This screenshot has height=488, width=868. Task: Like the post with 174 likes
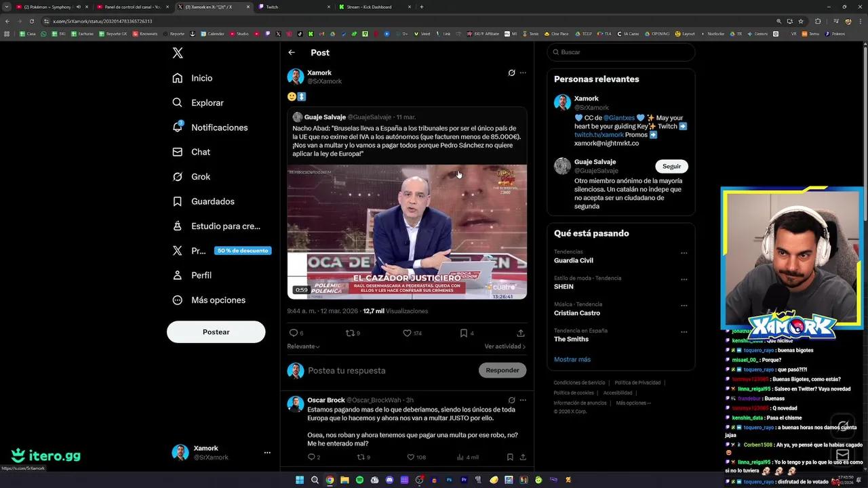[408, 333]
